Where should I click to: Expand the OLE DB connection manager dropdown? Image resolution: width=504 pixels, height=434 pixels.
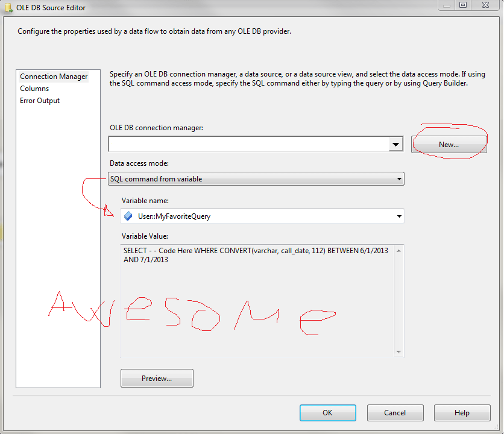coord(395,143)
